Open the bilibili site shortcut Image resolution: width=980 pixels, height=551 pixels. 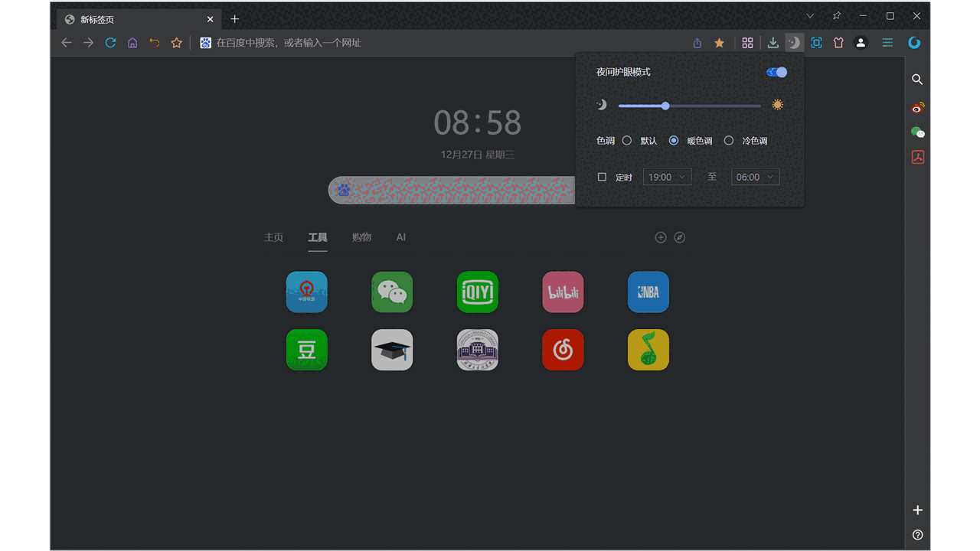pos(563,292)
